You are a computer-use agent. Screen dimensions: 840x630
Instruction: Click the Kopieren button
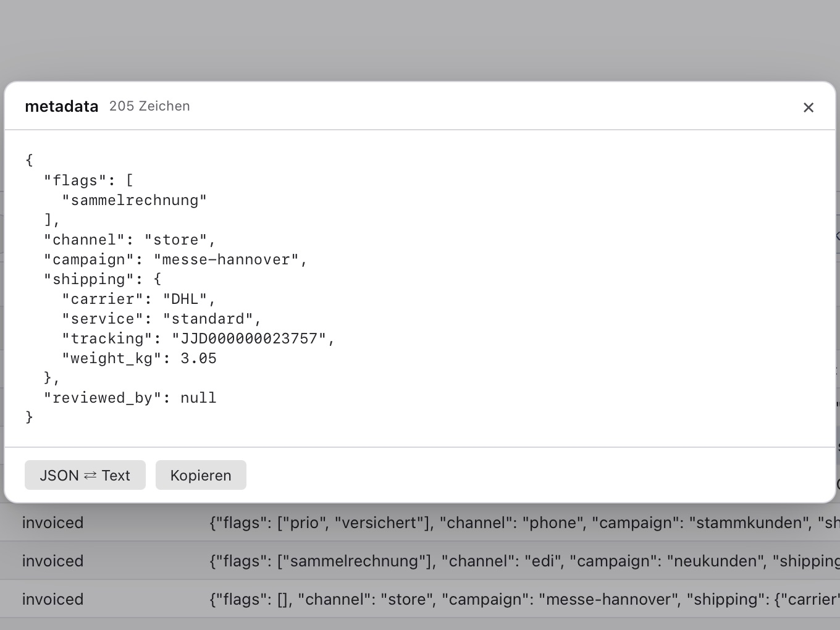coord(201,475)
